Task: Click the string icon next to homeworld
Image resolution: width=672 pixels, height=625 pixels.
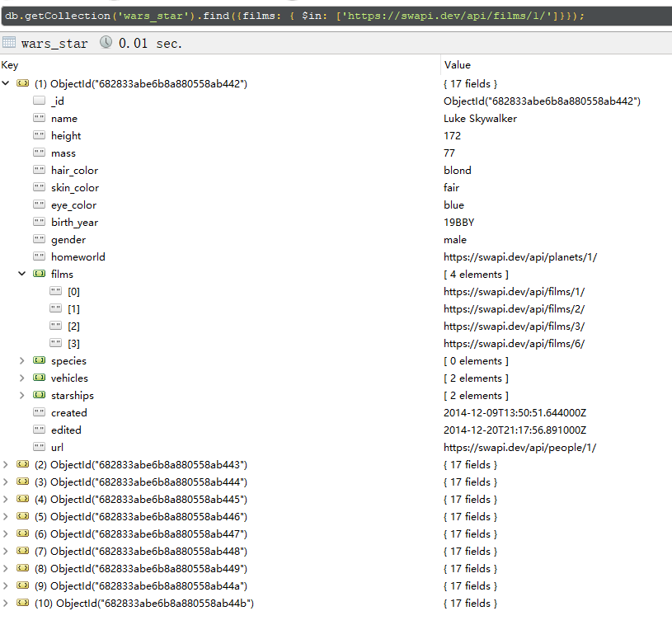Action: click(x=39, y=256)
